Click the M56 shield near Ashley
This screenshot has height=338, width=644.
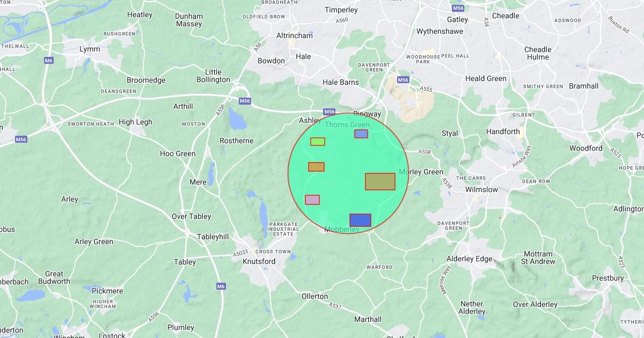click(x=330, y=112)
